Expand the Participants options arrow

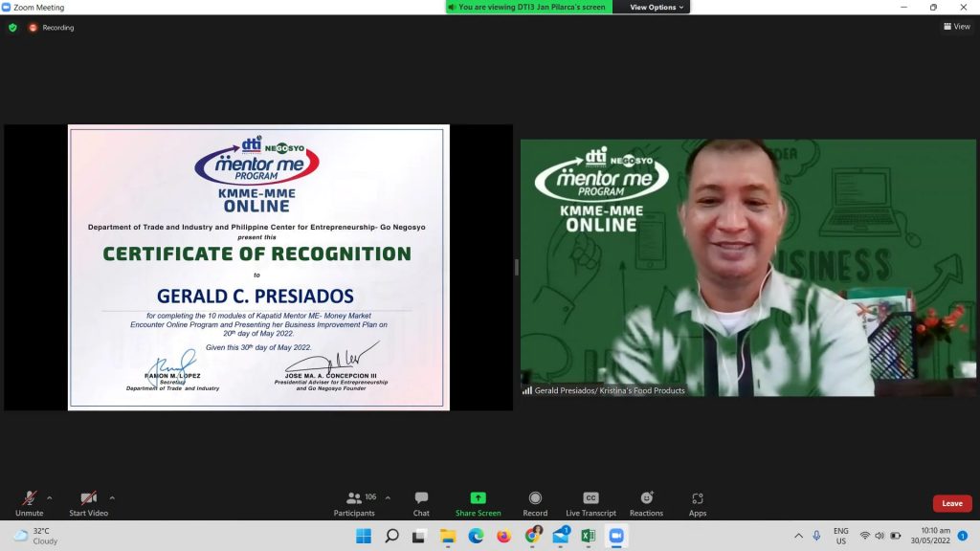(x=388, y=497)
